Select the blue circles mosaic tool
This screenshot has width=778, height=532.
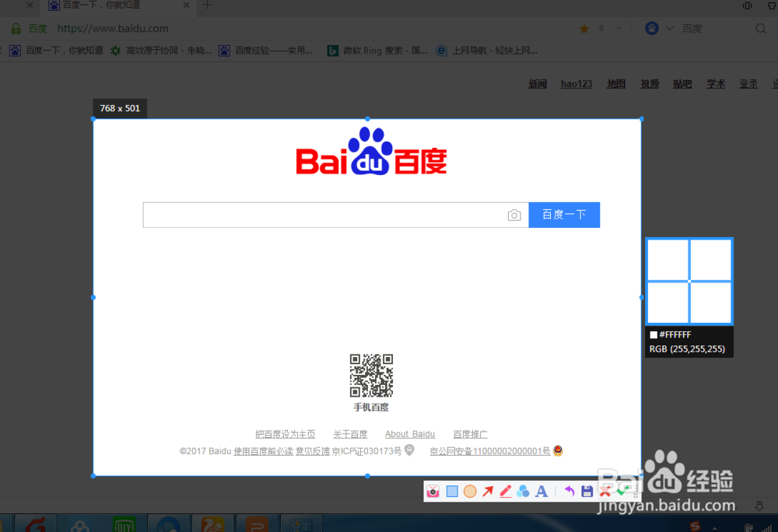[523, 492]
